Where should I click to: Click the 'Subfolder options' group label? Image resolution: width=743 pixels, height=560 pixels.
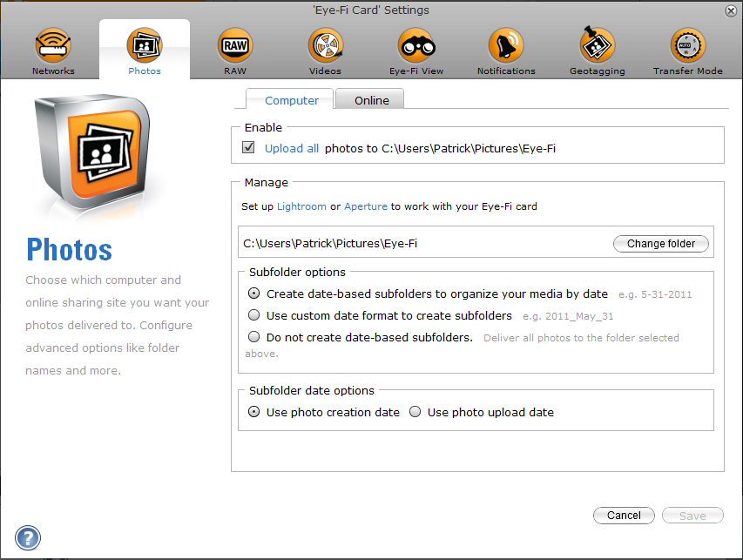(297, 272)
